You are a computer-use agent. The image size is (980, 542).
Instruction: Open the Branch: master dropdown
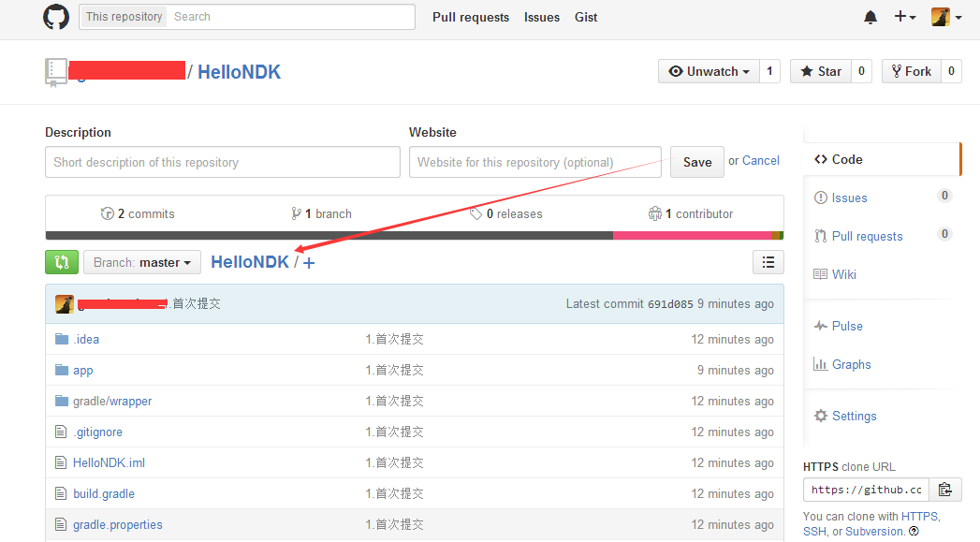click(142, 262)
